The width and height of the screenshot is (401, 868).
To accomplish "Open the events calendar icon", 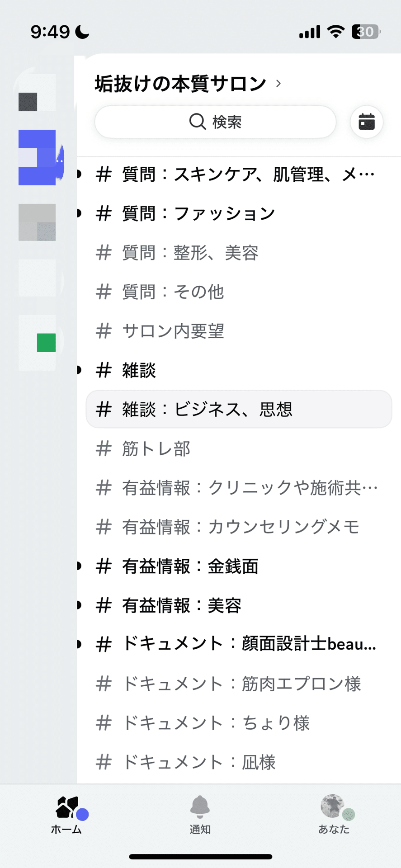I will 366,122.
